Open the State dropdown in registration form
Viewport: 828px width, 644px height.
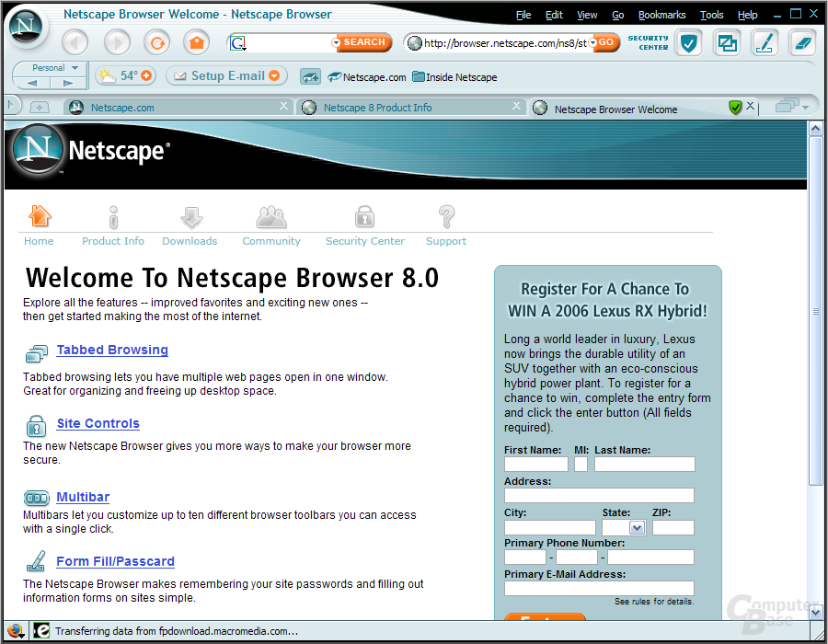pos(637,527)
